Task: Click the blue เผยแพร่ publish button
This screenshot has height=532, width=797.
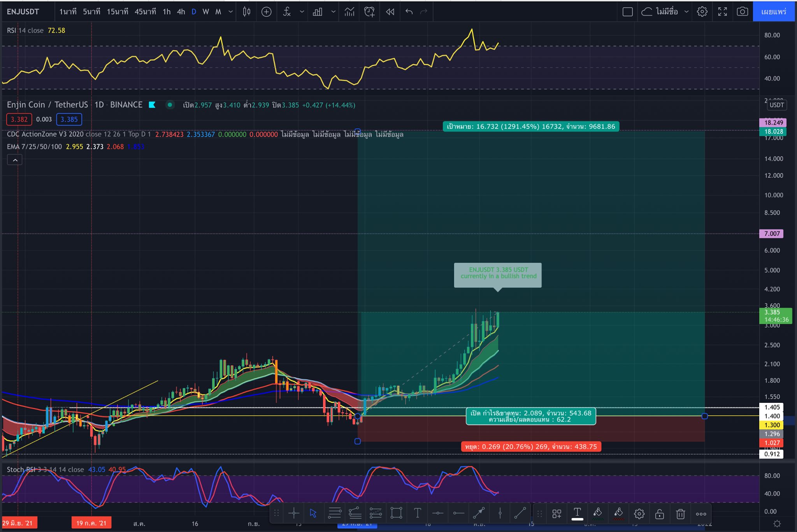Action: pos(774,12)
